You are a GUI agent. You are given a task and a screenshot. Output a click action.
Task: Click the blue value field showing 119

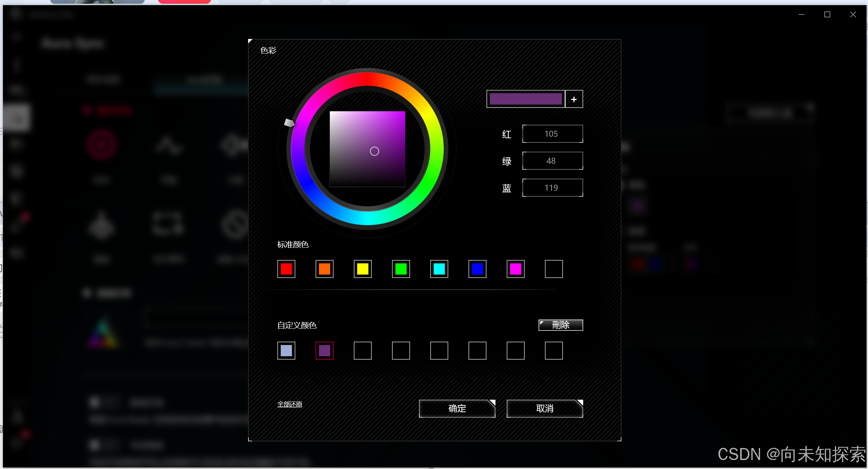pyautogui.click(x=552, y=188)
